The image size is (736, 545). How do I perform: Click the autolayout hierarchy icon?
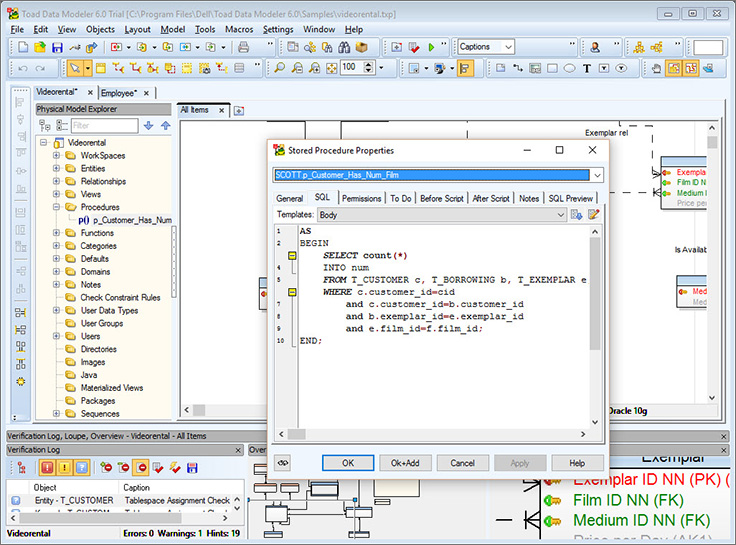click(639, 47)
